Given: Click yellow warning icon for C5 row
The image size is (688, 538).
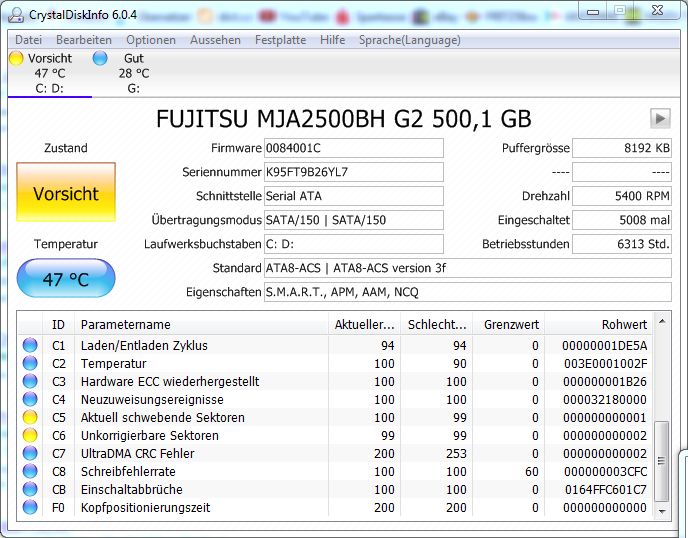Looking at the screenshot, I should pyautogui.click(x=30, y=417).
